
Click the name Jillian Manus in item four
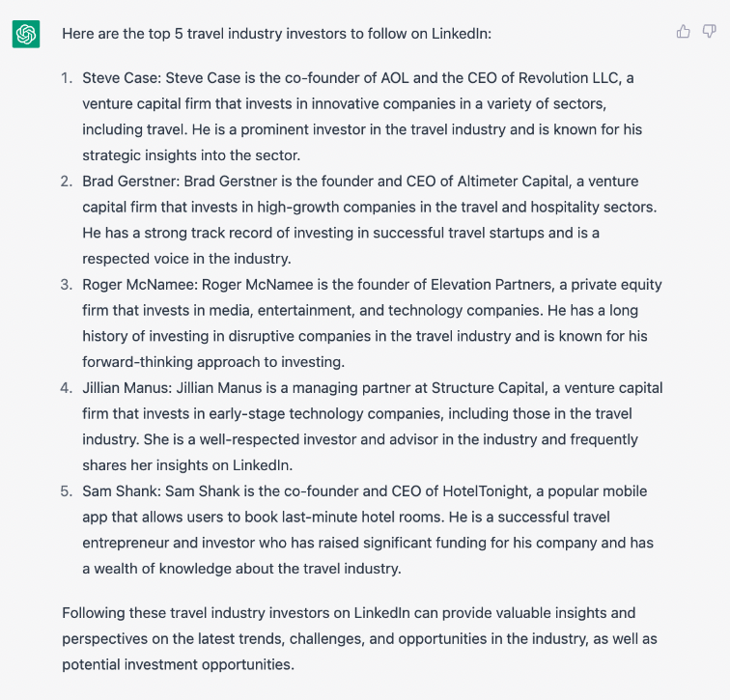127,388
